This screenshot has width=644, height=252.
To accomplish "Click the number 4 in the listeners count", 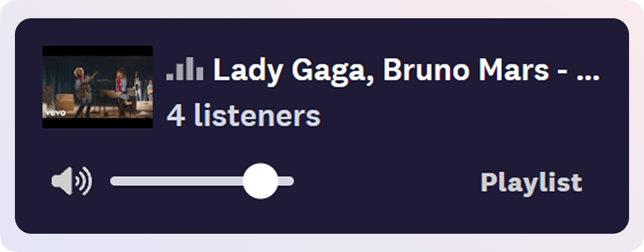I will pos(176,116).
